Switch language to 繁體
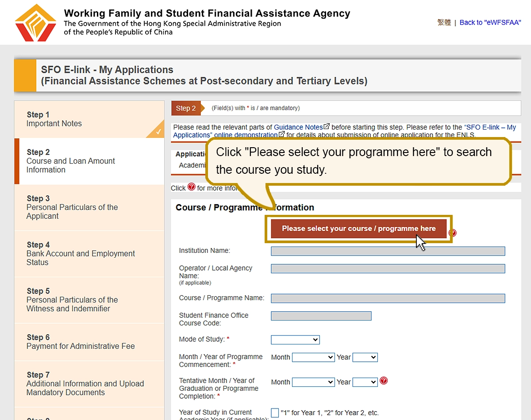 (444, 23)
